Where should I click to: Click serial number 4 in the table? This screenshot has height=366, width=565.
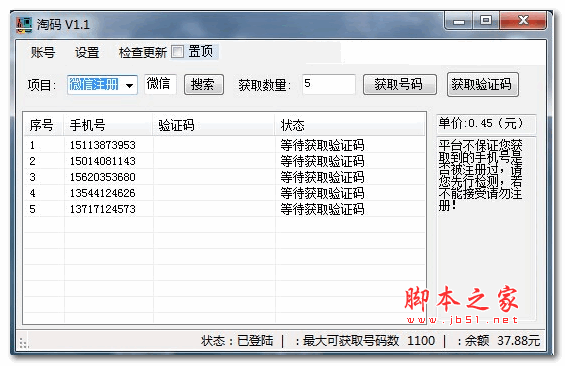[32, 193]
